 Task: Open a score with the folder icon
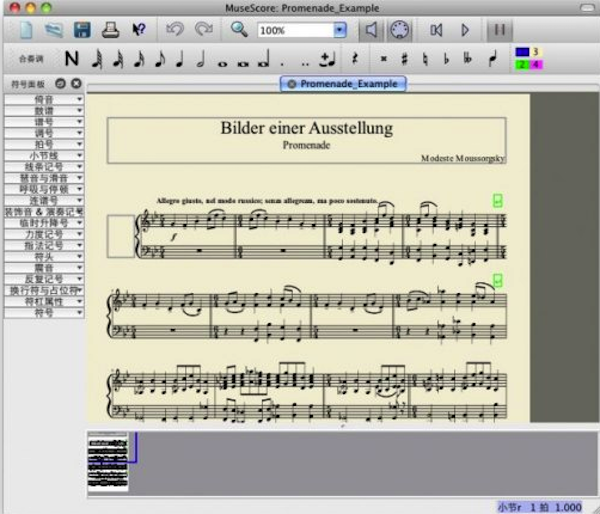coord(53,30)
